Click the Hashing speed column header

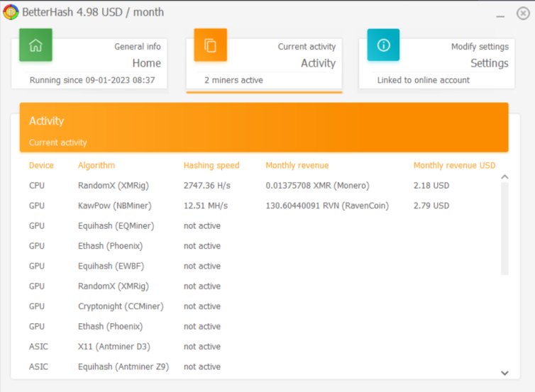pos(211,165)
